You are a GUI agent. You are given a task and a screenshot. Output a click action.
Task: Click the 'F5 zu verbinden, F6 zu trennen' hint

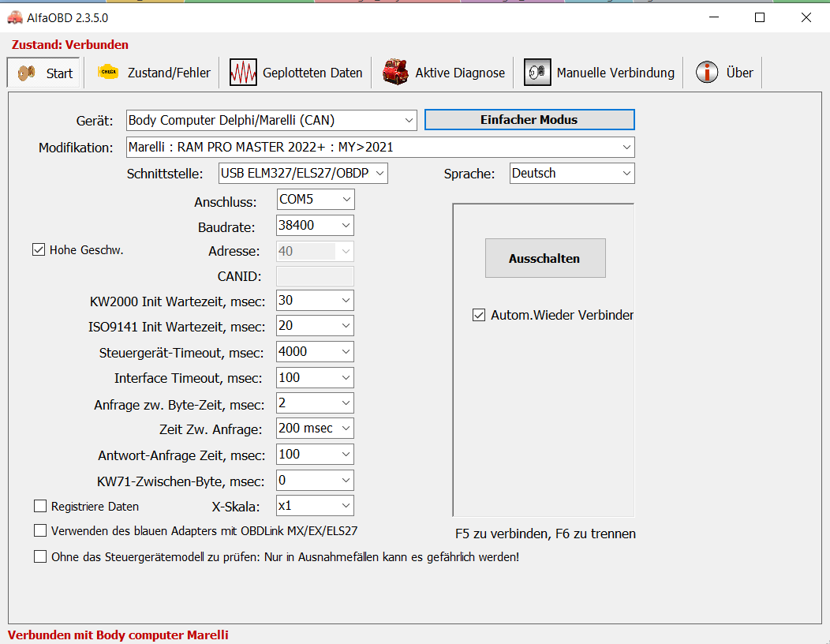(x=546, y=534)
